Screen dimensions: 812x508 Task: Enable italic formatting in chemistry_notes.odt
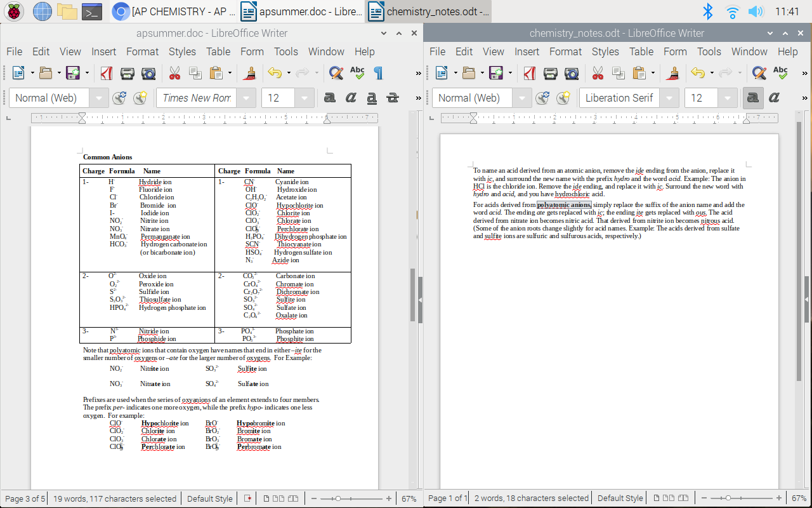click(x=773, y=97)
